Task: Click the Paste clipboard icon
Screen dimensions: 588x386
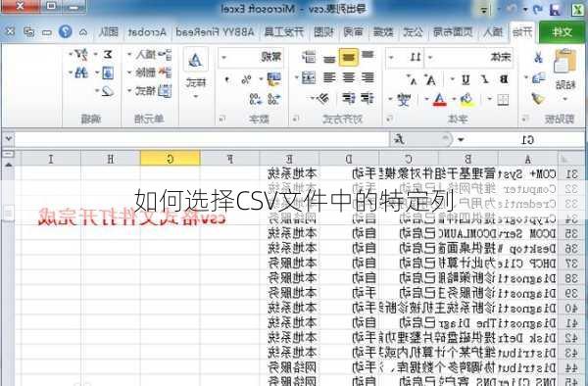Action: pos(564,61)
